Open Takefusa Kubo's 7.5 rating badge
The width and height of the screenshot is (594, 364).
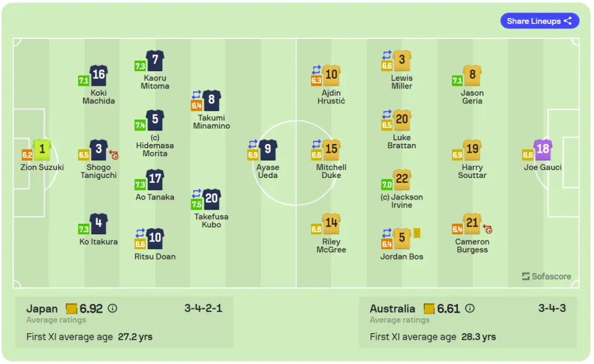pyautogui.click(x=196, y=205)
